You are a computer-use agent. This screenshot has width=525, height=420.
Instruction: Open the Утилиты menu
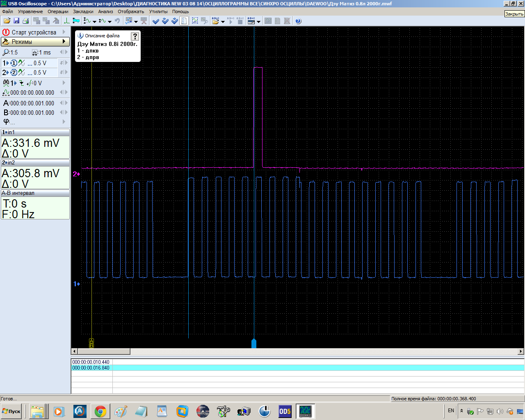(x=158, y=11)
